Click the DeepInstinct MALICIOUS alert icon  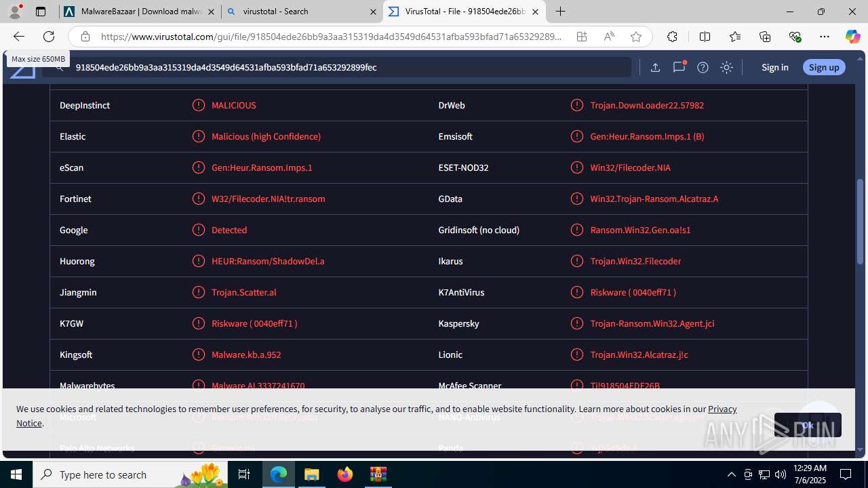[x=198, y=105]
